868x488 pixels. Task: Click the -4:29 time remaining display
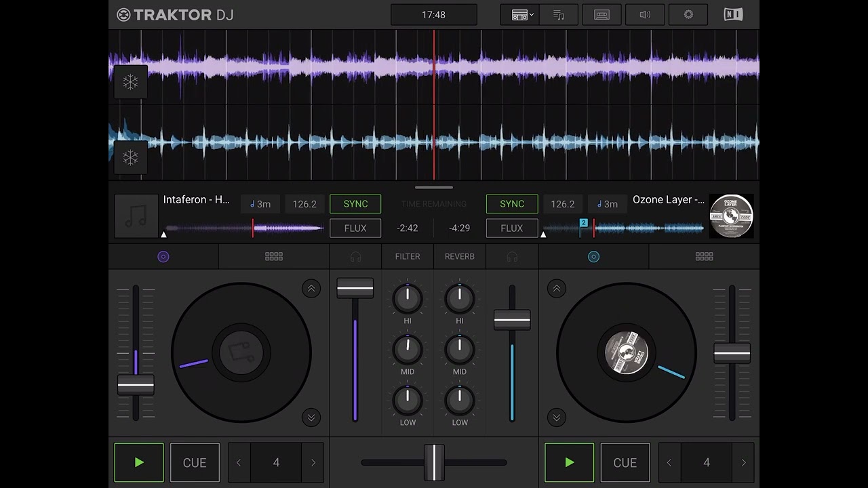tap(459, 228)
